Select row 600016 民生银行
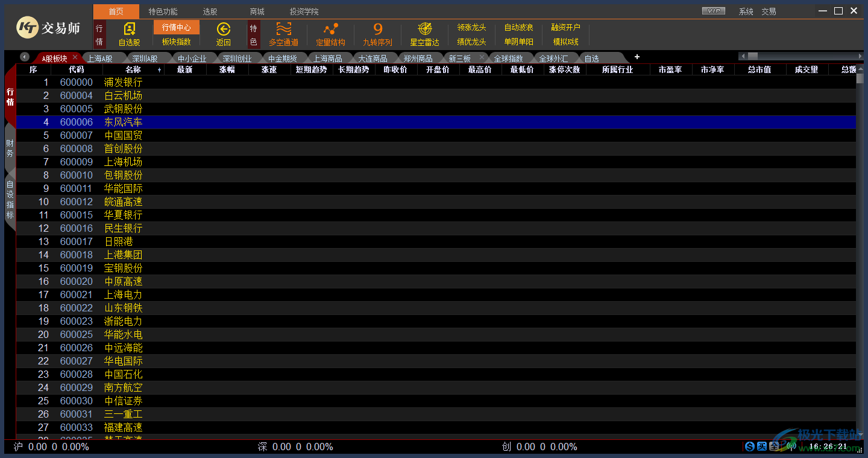Image resolution: width=868 pixels, height=458 pixels. point(436,228)
